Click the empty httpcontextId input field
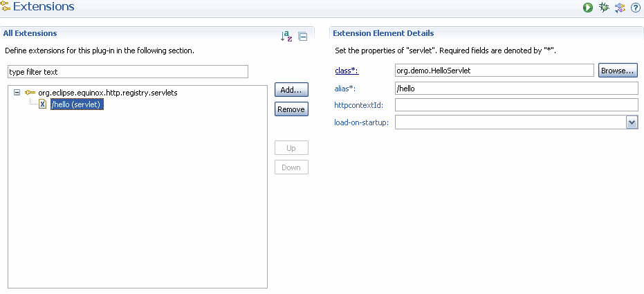 516,104
